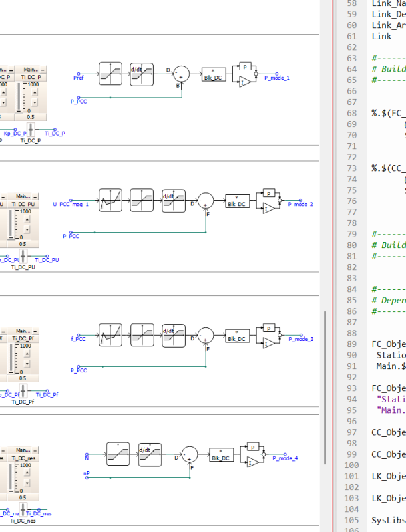Viewport: 406px width, 532px height.
Task: Increase Ti_DC_PU with the up arrow
Action: click(x=27, y=219)
